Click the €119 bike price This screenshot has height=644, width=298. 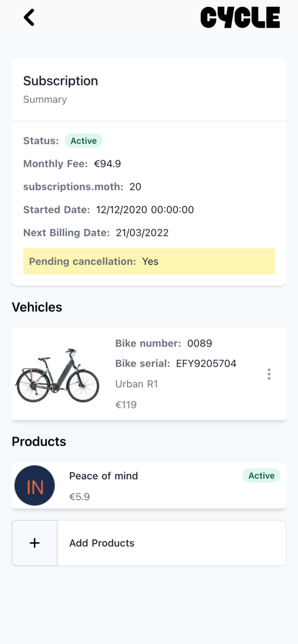126,405
